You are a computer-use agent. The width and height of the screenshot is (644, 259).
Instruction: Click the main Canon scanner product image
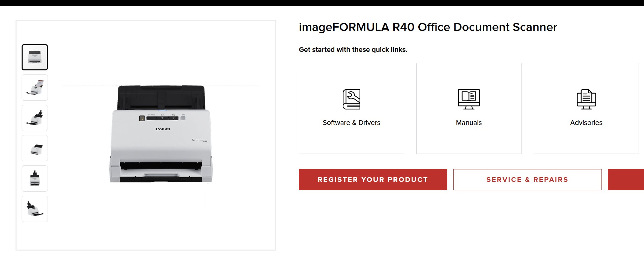[161, 134]
